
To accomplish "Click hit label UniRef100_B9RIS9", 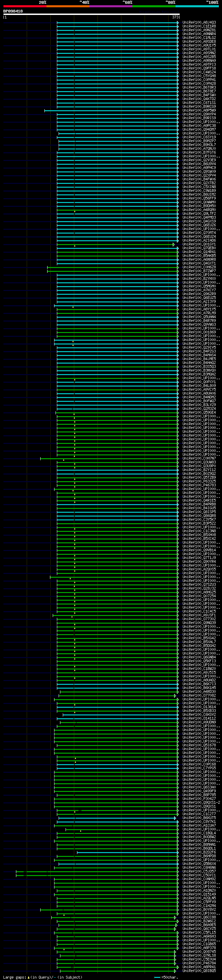I will pyautogui.click(x=199, y=118).
